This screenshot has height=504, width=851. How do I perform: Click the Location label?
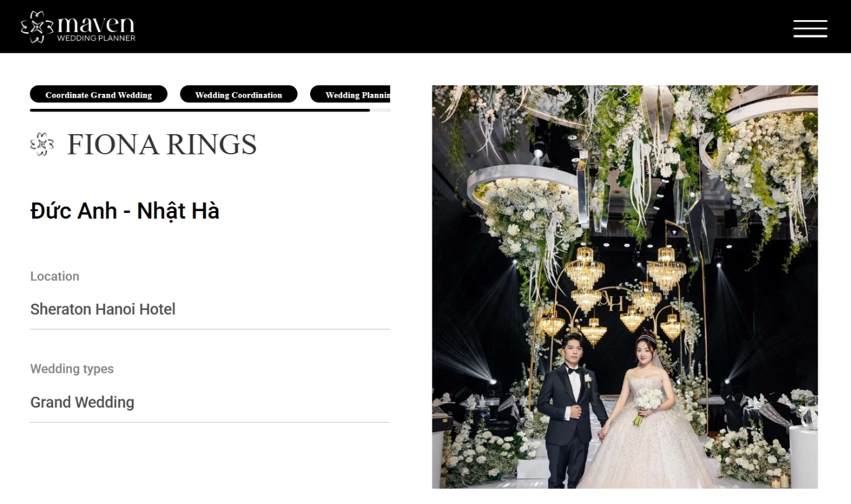tap(55, 276)
